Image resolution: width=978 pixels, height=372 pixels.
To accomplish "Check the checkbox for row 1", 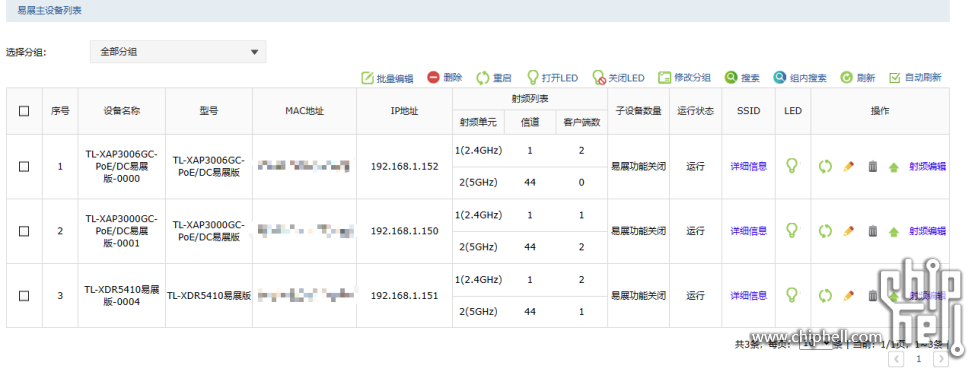I will [x=24, y=167].
